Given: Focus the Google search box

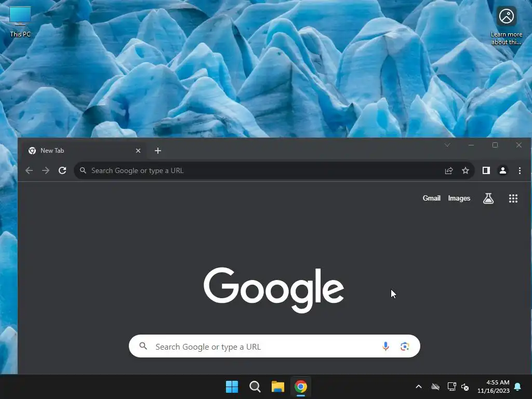Looking at the screenshot, I should click(x=274, y=346).
